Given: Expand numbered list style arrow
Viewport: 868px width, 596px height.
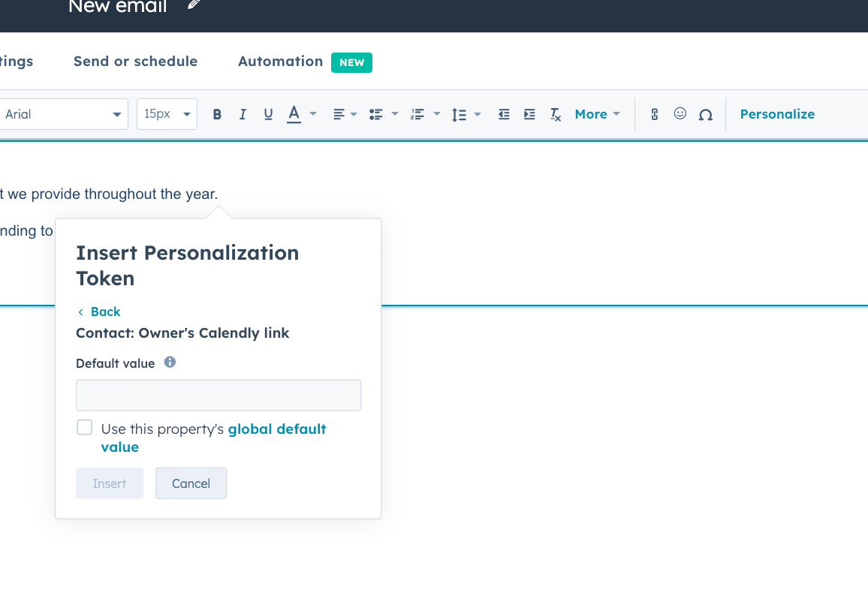Looking at the screenshot, I should [x=437, y=114].
